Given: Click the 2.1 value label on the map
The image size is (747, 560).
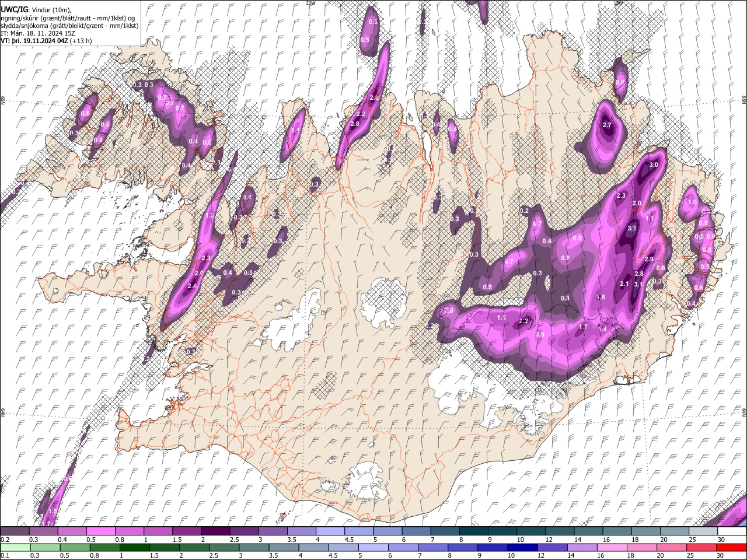Looking at the screenshot, I should 624,284.
